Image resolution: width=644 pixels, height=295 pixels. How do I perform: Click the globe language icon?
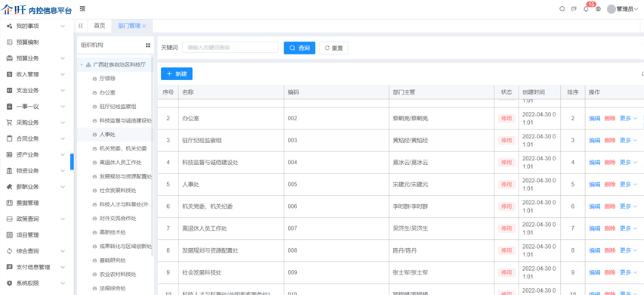point(598,9)
